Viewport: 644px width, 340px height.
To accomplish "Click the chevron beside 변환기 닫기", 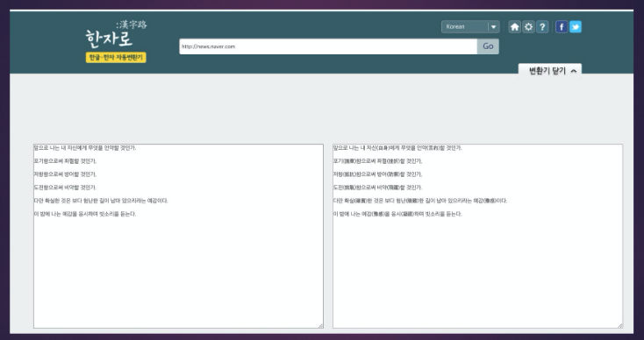I will point(574,71).
